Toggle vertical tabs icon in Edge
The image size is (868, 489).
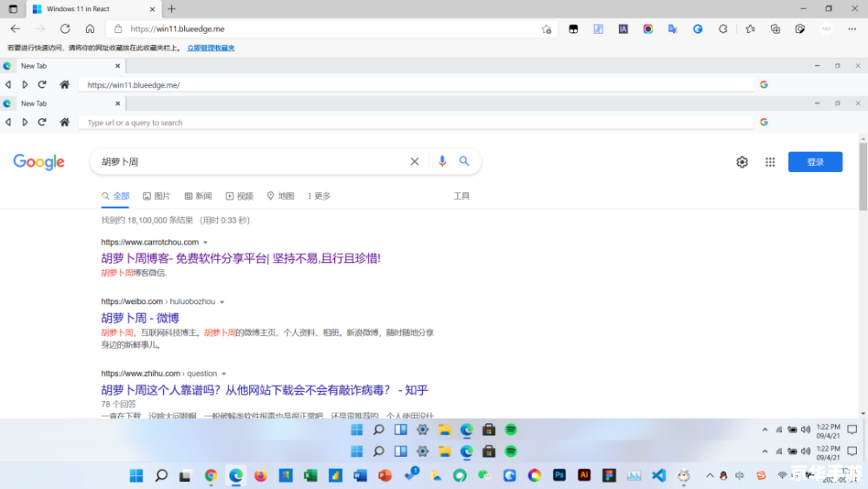pos(13,9)
